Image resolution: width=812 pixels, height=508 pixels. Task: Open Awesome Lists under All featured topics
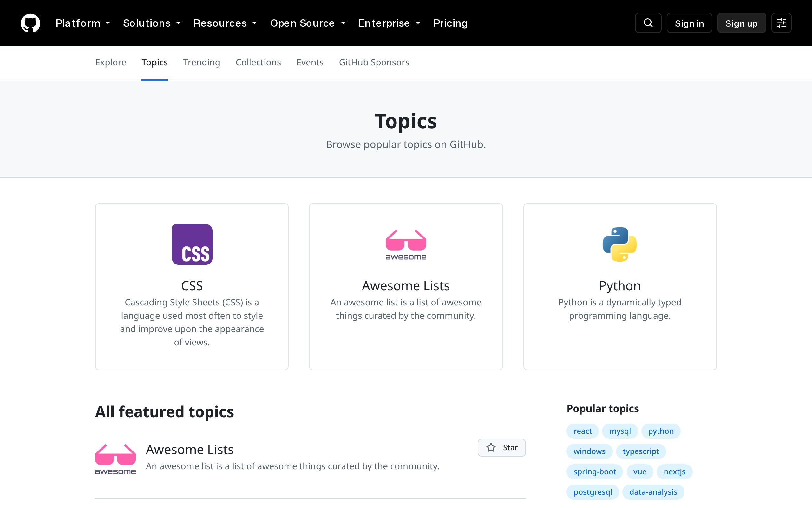coord(190,450)
